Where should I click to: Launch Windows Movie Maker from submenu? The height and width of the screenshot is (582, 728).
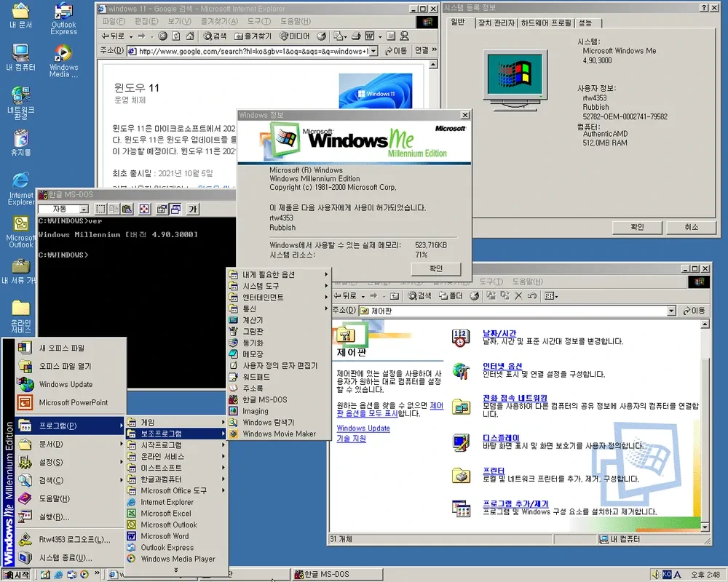click(279, 434)
